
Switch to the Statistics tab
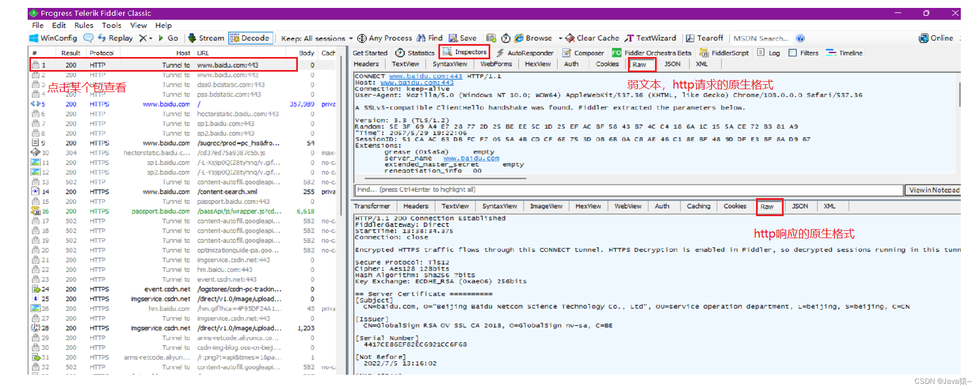coord(415,52)
